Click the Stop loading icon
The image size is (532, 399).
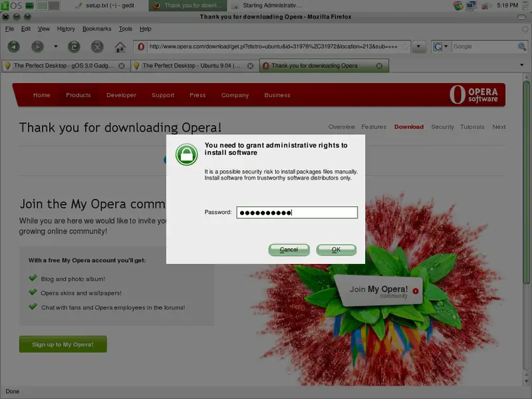click(x=97, y=47)
